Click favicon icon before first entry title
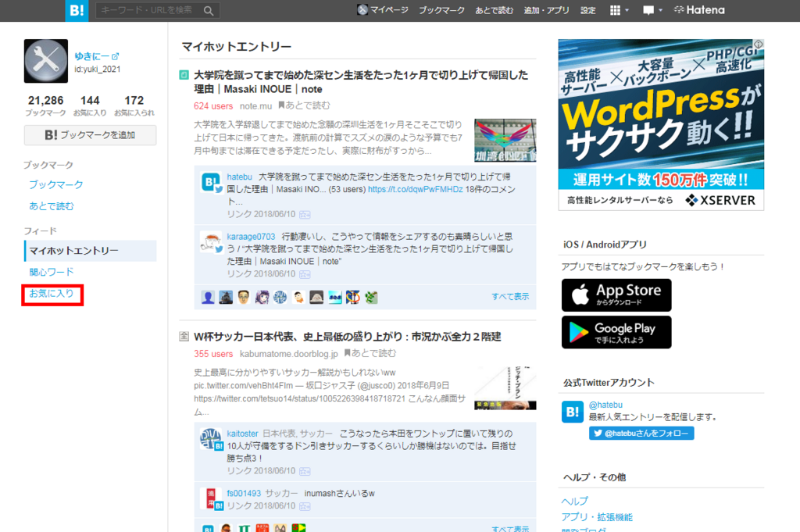Image resolution: width=800 pixels, height=532 pixels. (x=184, y=75)
